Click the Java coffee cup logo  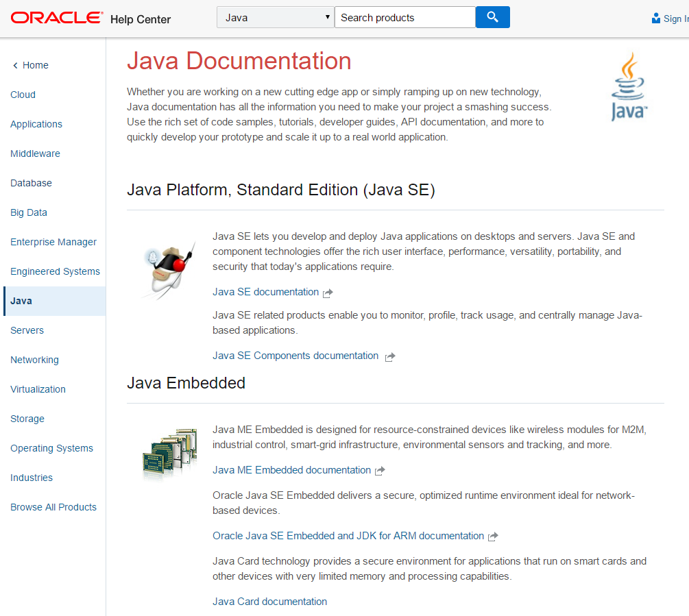point(629,86)
